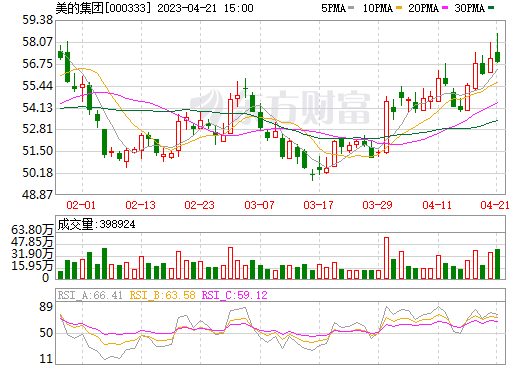The width and height of the screenshot is (520, 365).
Task: Click the 52.81 price axis label
Action: point(38,129)
